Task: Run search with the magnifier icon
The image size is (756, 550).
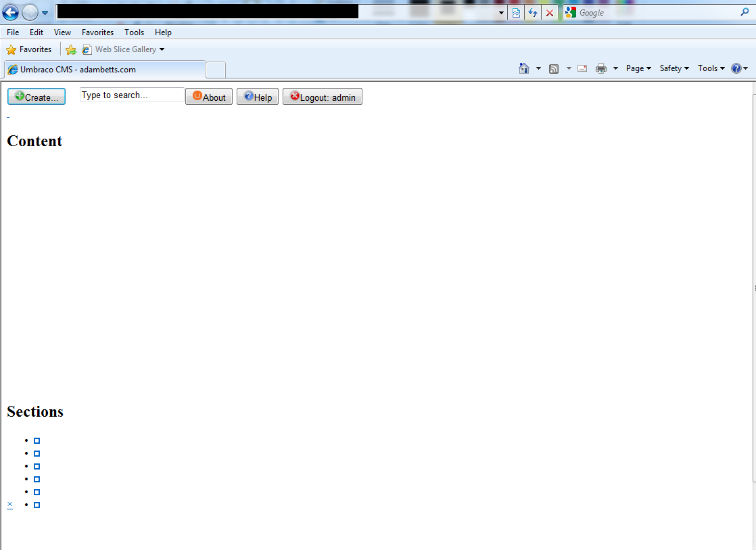Action: [745, 13]
